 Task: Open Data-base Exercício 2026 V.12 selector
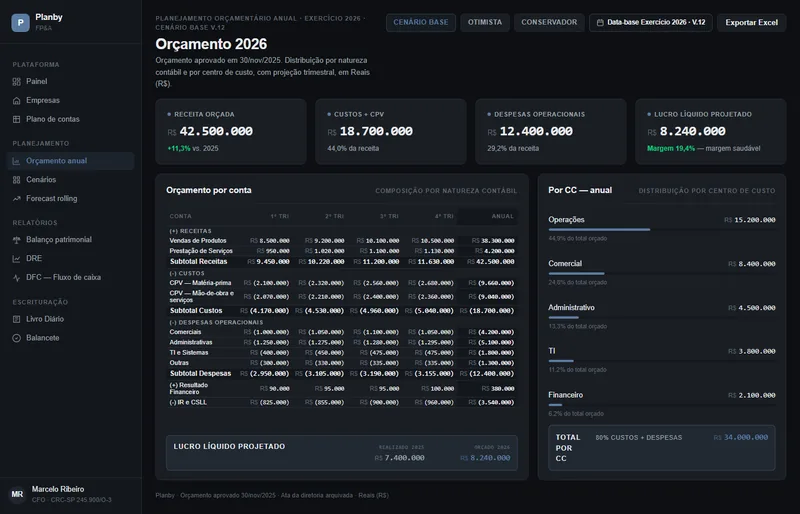[651, 22]
